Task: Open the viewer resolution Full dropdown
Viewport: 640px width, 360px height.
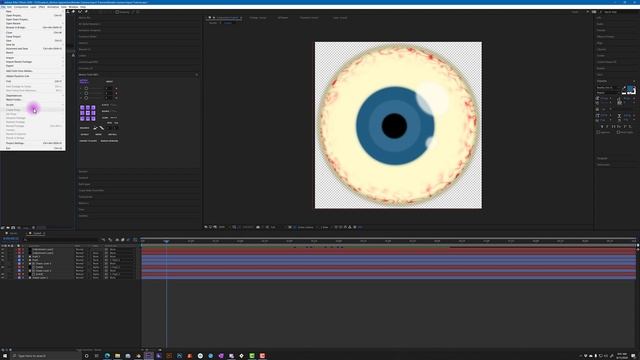Action: click(x=273, y=227)
